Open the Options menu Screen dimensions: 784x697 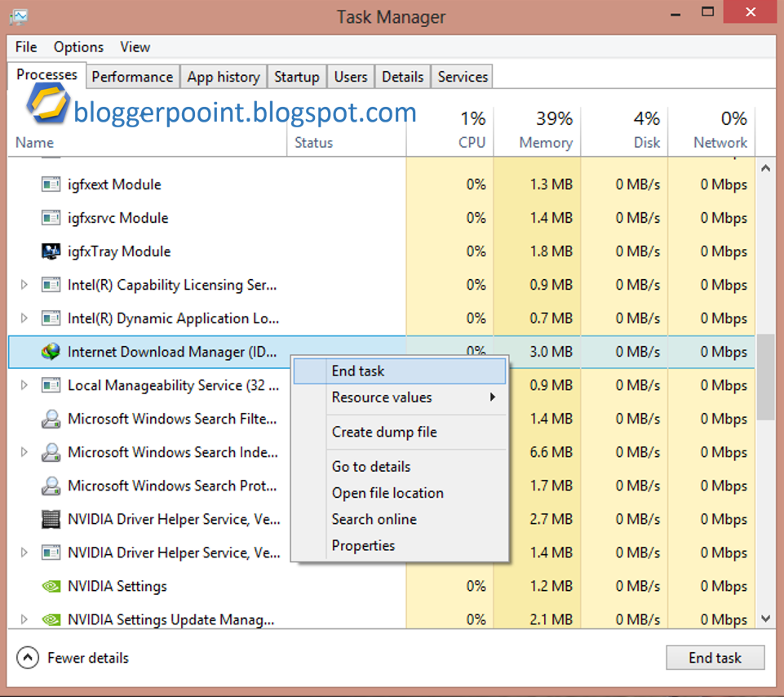point(78,47)
